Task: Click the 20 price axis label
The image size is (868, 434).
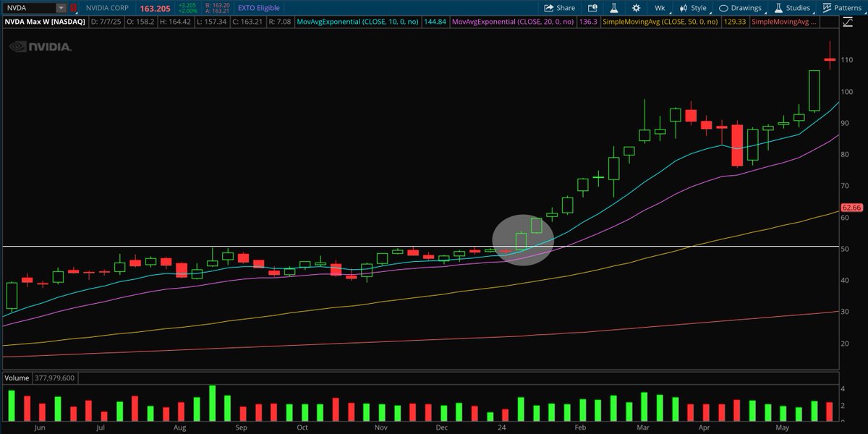Action: pos(845,344)
